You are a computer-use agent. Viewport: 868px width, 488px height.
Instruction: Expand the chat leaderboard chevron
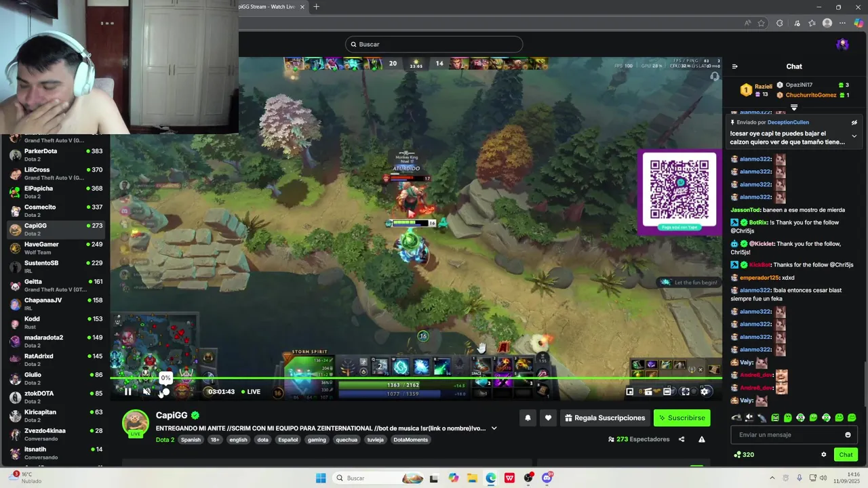[x=794, y=107]
